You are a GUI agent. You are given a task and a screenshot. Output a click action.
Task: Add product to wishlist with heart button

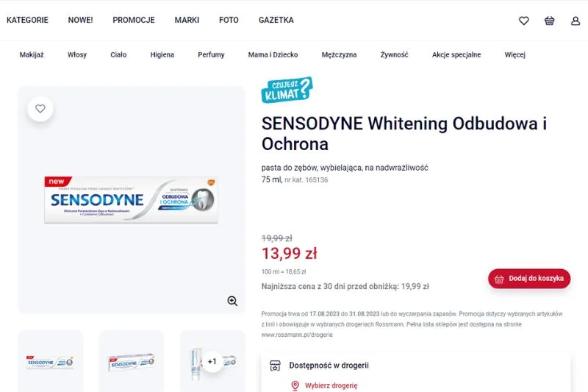[40, 109]
